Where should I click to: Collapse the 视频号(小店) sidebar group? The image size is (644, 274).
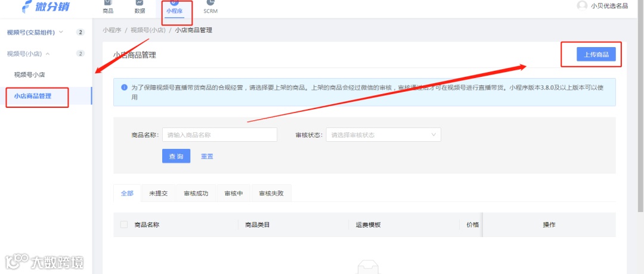pos(29,54)
